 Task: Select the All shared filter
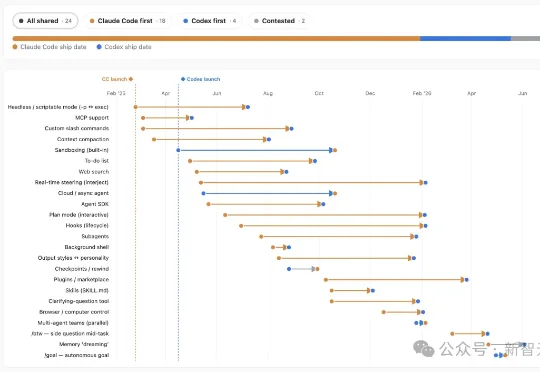(45, 21)
